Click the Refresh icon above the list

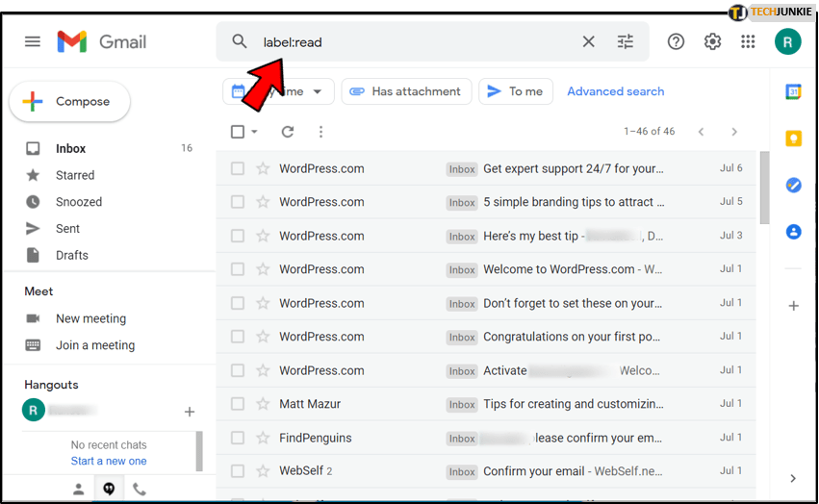coord(287,132)
